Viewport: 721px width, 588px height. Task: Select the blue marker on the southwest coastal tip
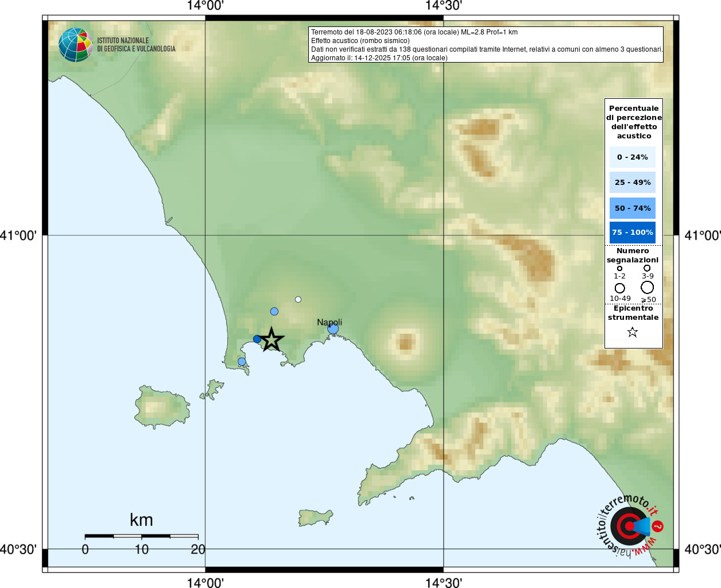(242, 362)
